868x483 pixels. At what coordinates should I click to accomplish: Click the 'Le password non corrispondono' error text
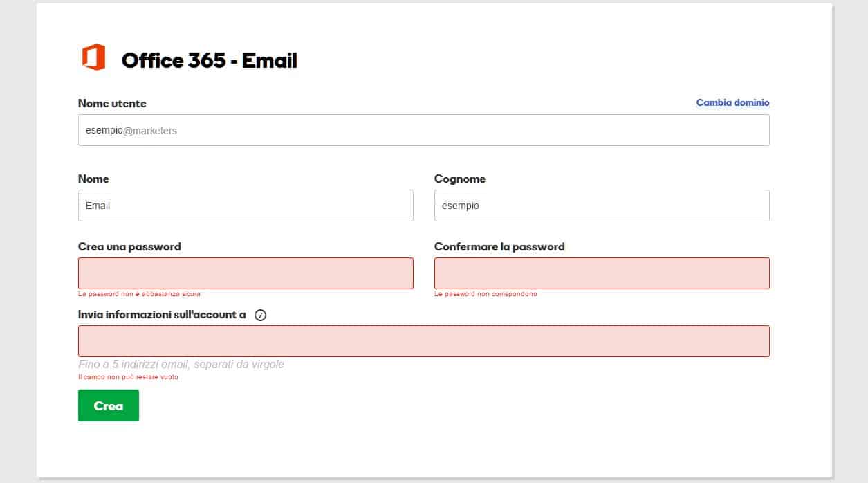pyautogui.click(x=486, y=293)
